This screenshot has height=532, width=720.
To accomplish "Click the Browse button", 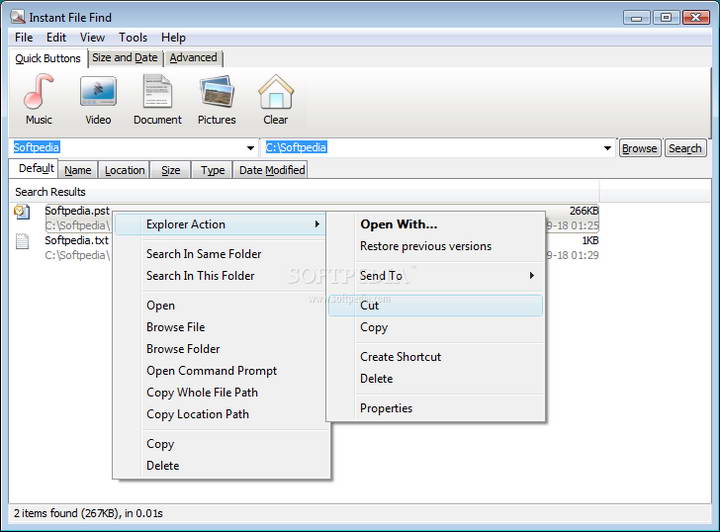I will pos(640,148).
